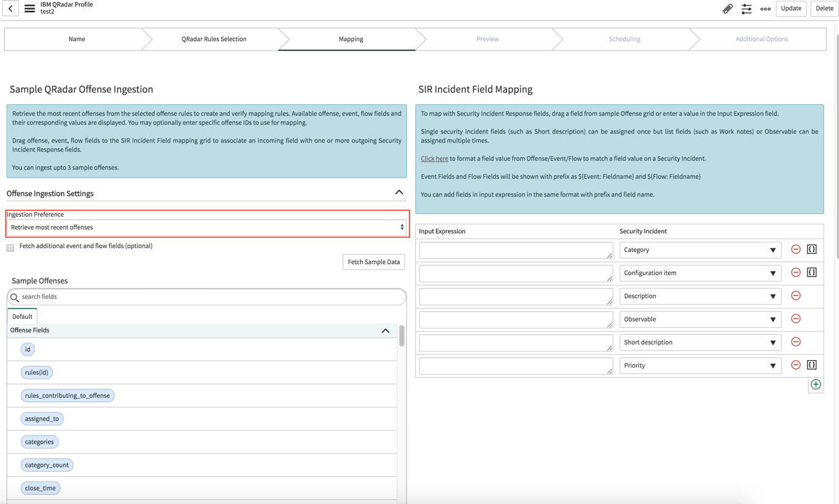This screenshot has height=504, width=839.
Task: Go back using the back arrow icon
Action: pyautogui.click(x=10, y=8)
